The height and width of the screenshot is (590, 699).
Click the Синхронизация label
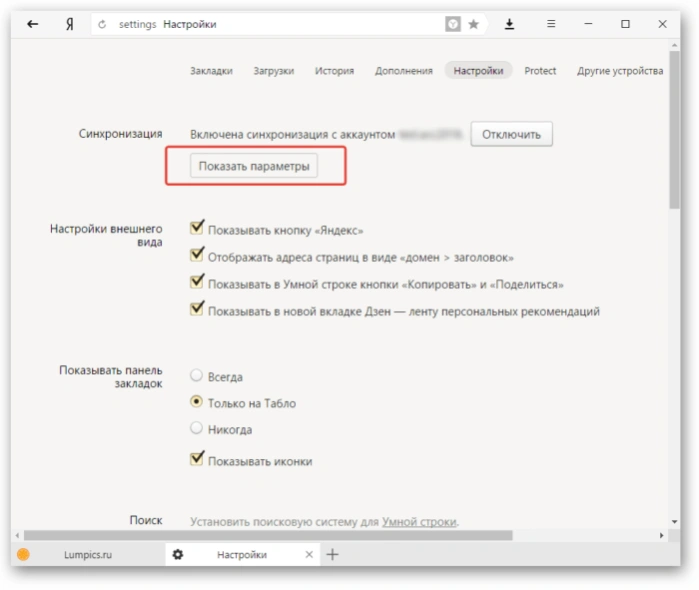coord(120,134)
